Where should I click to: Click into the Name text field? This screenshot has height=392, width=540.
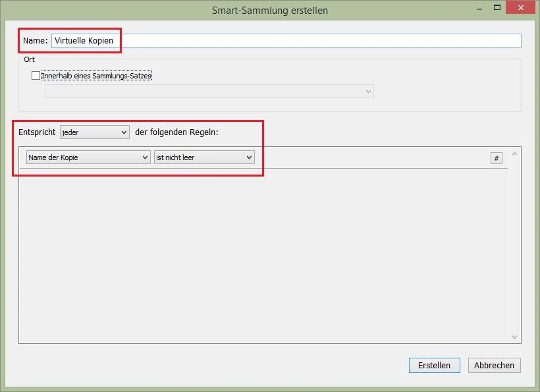click(x=316, y=41)
